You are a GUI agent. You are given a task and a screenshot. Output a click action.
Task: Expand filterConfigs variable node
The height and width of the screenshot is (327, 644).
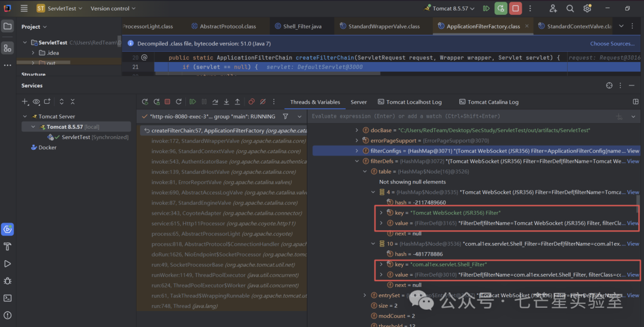[x=357, y=151]
